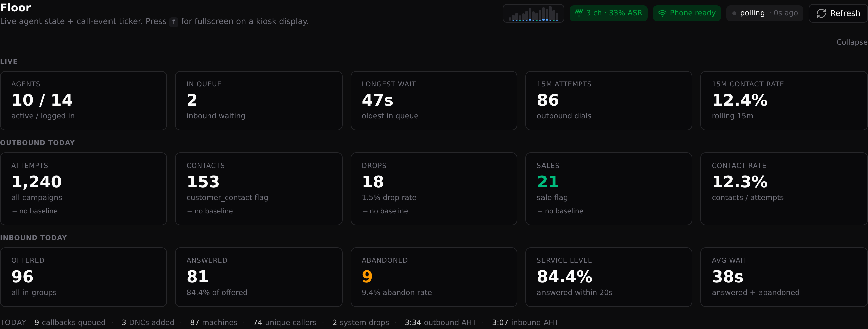
Task: Click the Phone ready status badge
Action: point(687,13)
